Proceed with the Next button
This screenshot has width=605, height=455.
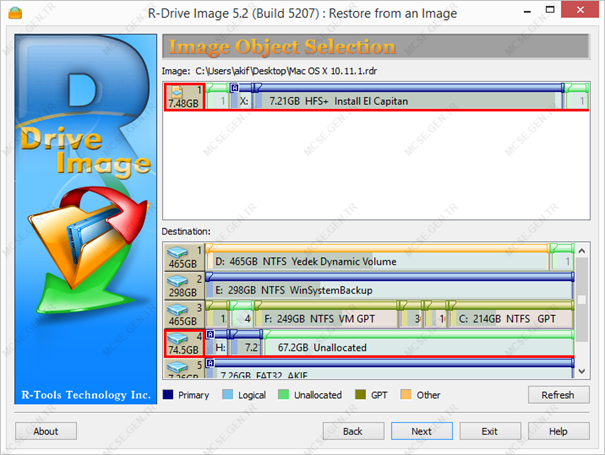[x=422, y=431]
